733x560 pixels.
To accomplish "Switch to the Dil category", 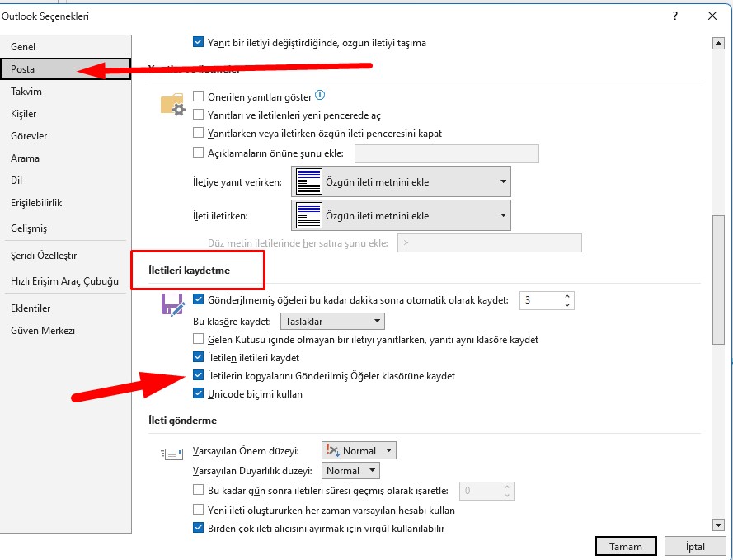I will coord(66,181).
